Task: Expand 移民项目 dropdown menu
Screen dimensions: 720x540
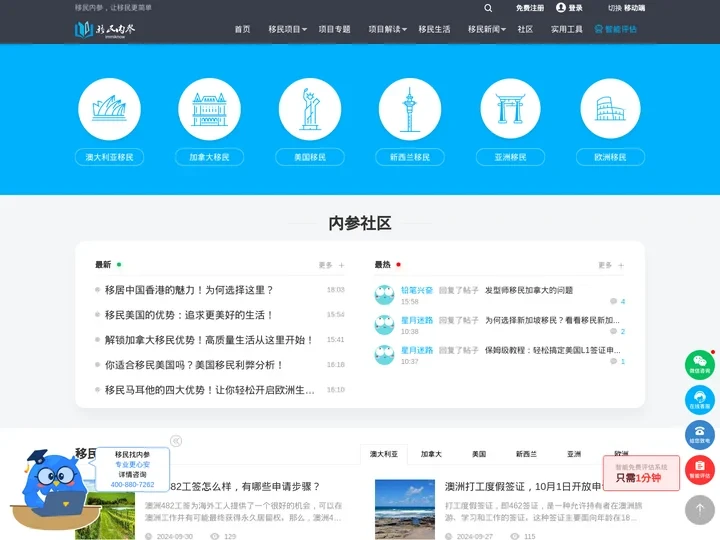Action: click(x=287, y=29)
